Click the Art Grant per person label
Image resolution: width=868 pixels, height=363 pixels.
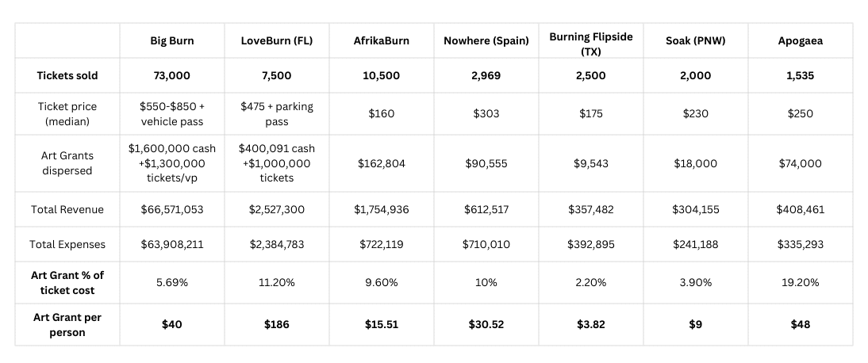click(67, 324)
